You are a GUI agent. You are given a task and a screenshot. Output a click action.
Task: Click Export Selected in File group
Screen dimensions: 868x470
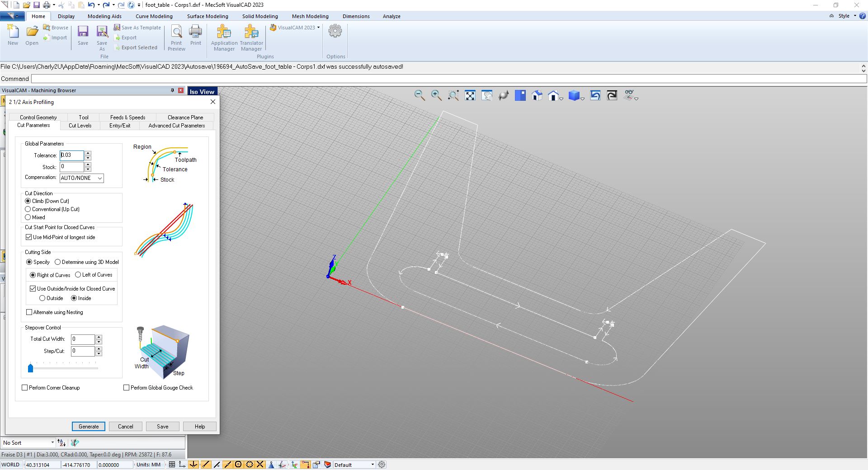pyautogui.click(x=136, y=47)
